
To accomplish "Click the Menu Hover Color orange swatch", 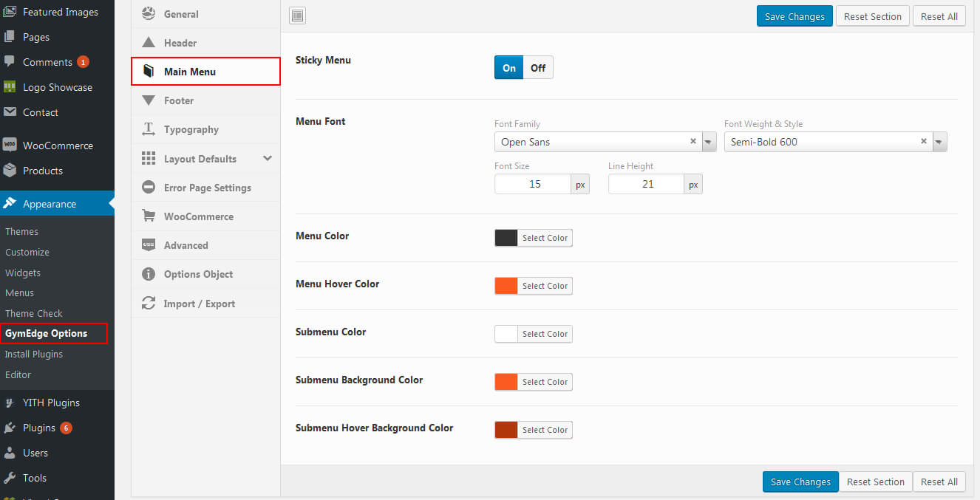I will click(506, 286).
